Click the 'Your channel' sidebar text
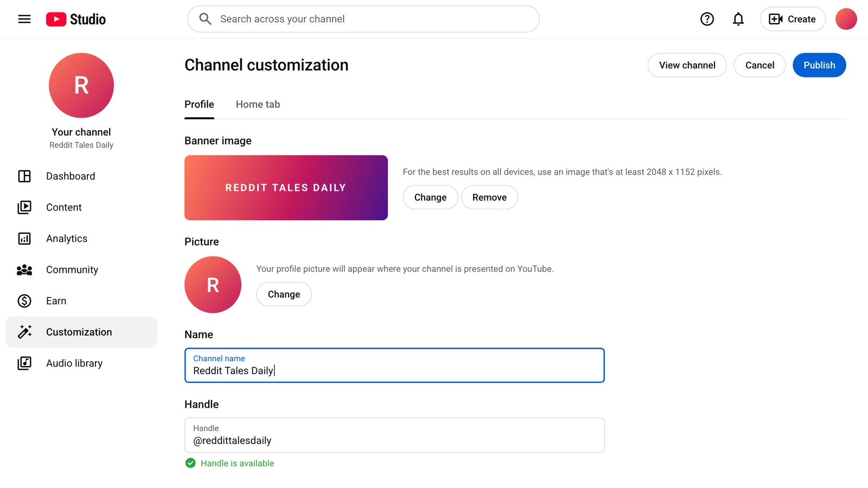This screenshot has height=488, width=868. point(81,132)
